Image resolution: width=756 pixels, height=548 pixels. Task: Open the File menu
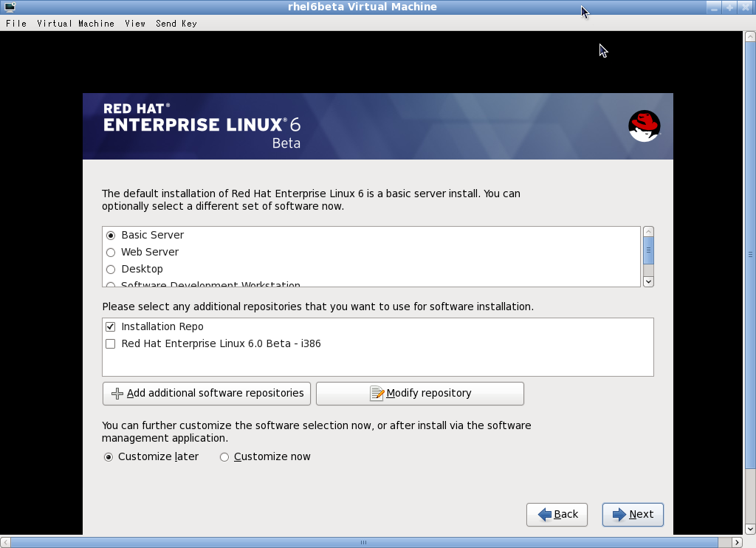coord(16,23)
